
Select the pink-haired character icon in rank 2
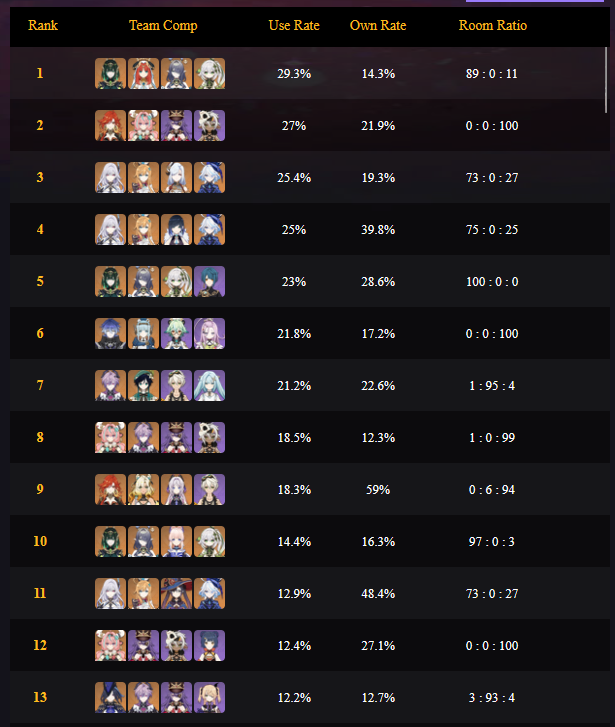(x=143, y=125)
